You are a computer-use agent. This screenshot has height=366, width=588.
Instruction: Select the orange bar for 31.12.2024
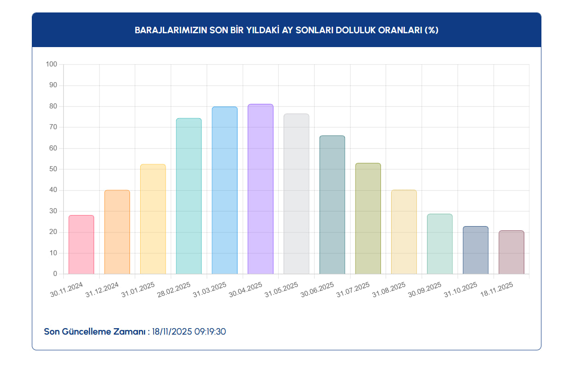click(117, 232)
